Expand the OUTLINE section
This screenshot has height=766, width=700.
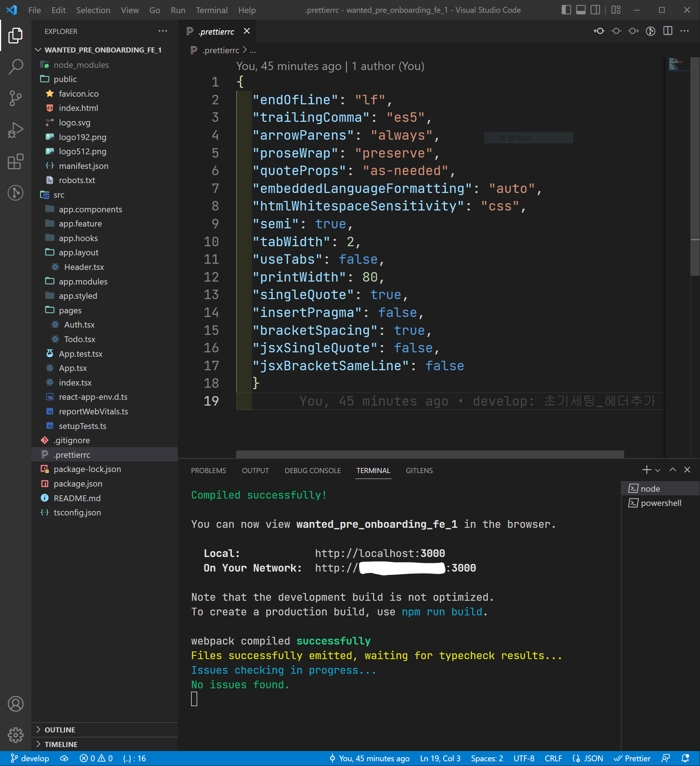coord(60,730)
